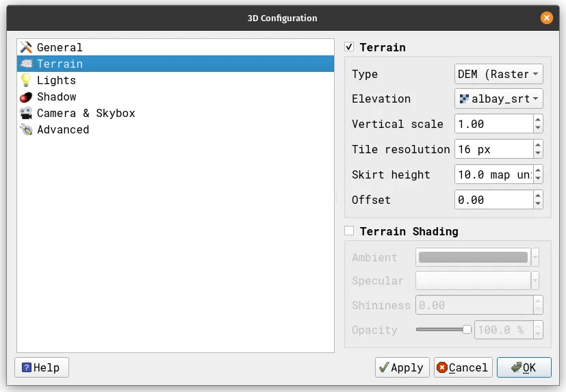
Task: Click the Advanced settings icon
Action: pos(27,129)
